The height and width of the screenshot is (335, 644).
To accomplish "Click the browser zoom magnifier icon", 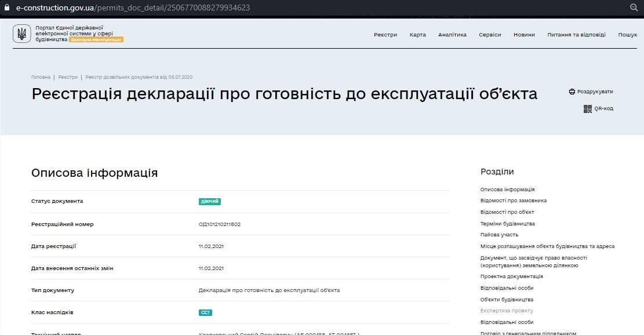I will coord(634,8).
